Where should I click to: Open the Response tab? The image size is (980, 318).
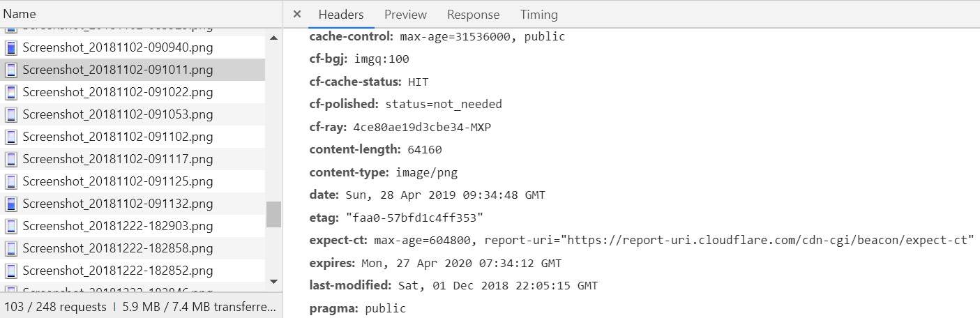(474, 14)
